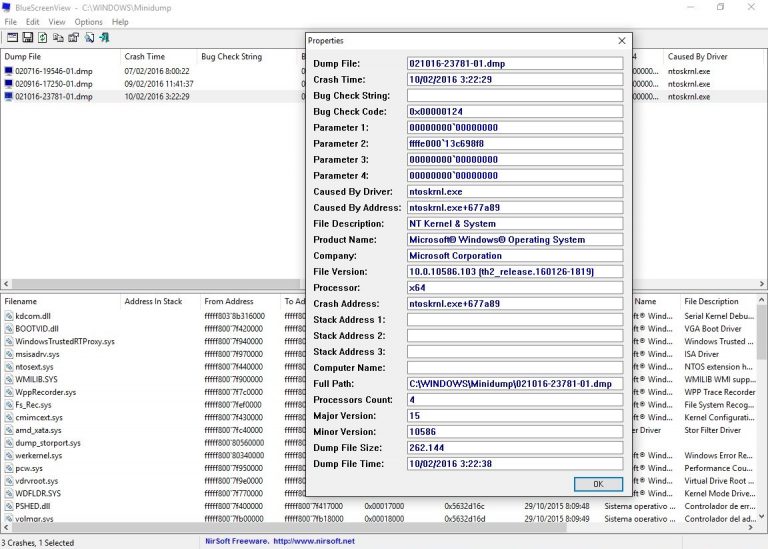The height and width of the screenshot is (549, 768).
Task: Click the icon beside 021016-23781-01.dmp in list
Action: pyautogui.click(x=8, y=96)
